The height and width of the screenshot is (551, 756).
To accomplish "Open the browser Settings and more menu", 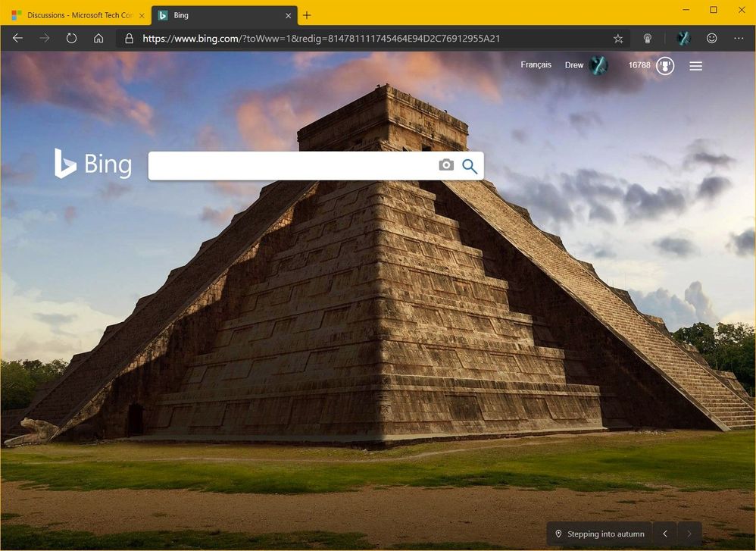I will point(739,38).
